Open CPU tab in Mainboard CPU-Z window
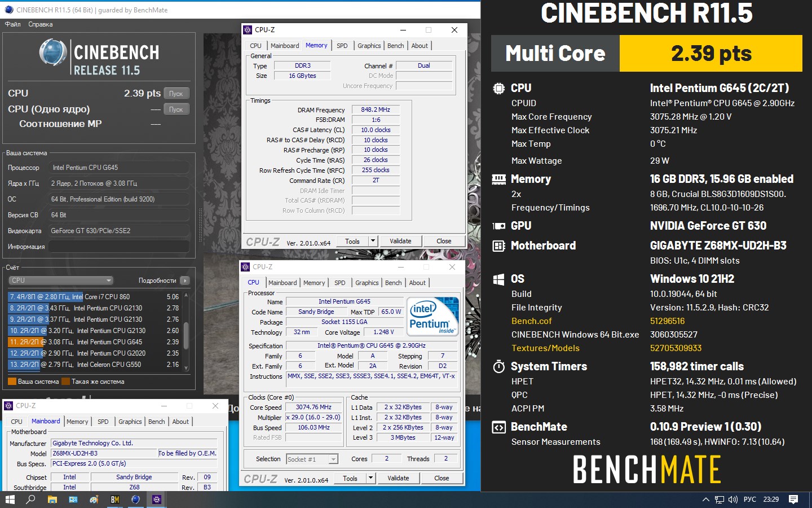 pos(17,422)
